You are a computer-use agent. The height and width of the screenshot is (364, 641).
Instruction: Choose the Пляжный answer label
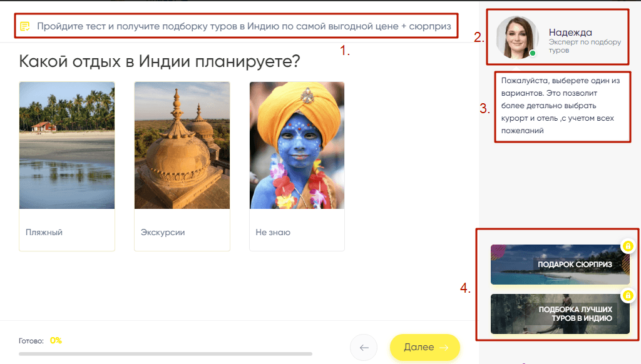pyautogui.click(x=44, y=232)
